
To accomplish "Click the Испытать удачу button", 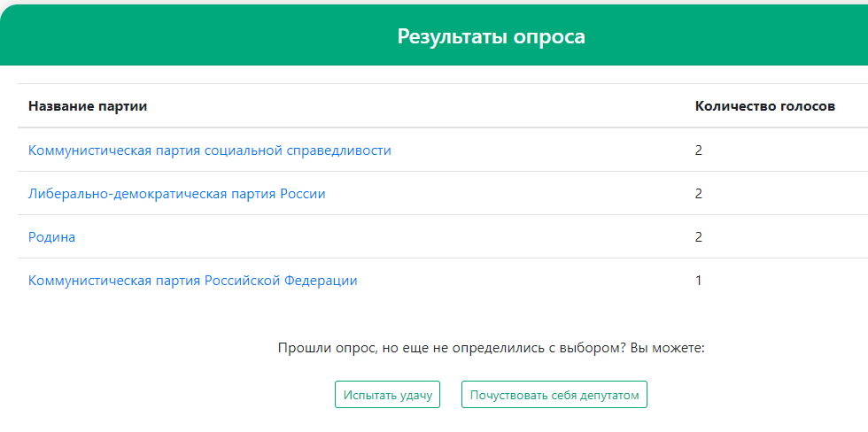I will coord(388,395).
